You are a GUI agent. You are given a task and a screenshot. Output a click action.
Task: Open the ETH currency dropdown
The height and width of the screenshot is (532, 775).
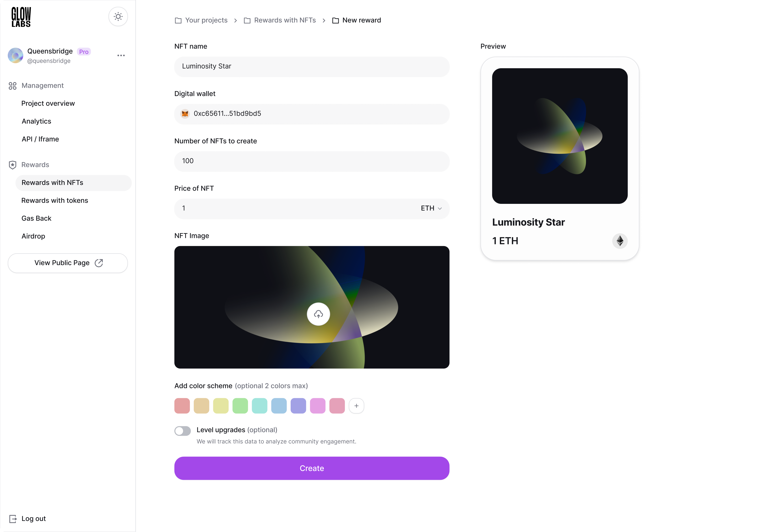pyautogui.click(x=431, y=208)
